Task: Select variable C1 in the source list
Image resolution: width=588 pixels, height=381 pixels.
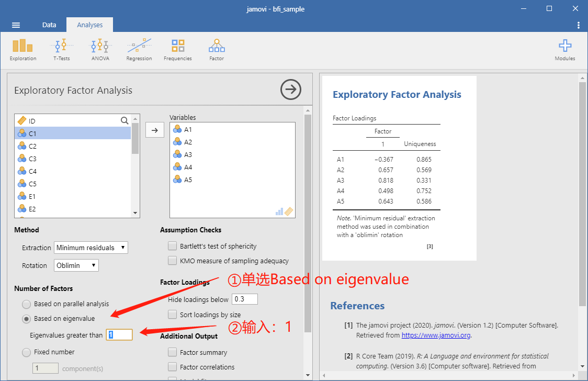Action: [x=73, y=133]
